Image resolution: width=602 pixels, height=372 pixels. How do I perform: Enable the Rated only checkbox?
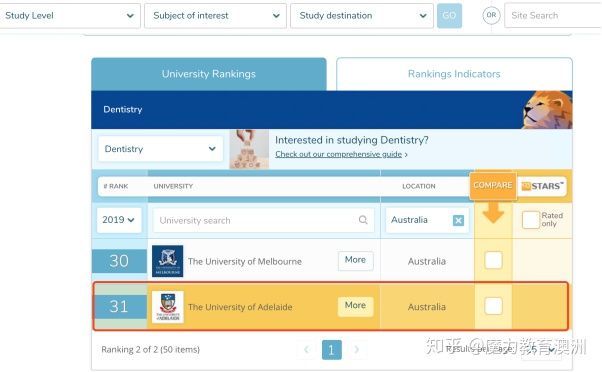point(531,220)
